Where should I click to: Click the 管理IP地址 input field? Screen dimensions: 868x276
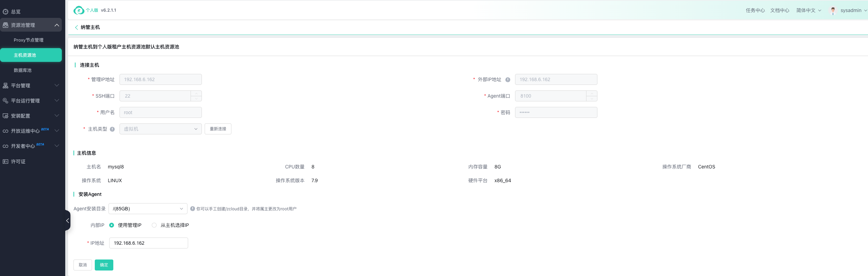tap(161, 79)
